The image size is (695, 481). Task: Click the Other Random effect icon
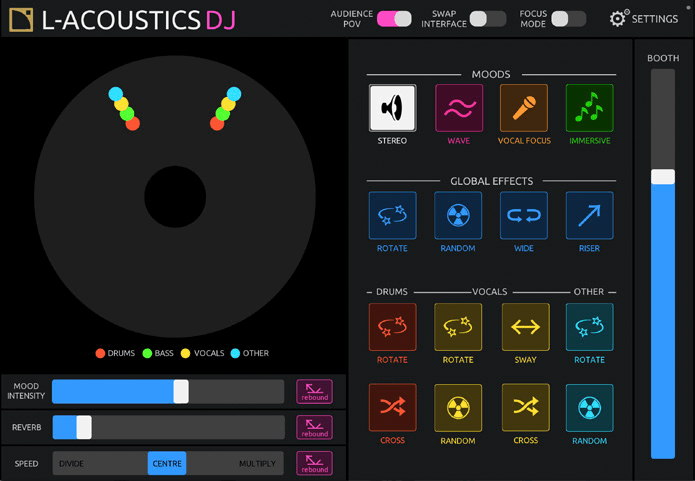(x=589, y=408)
